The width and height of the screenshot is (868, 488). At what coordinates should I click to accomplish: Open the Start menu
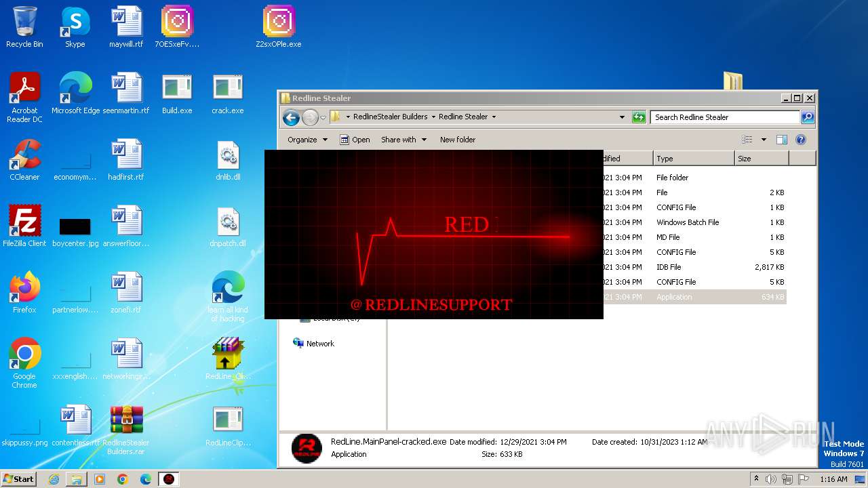click(x=19, y=479)
